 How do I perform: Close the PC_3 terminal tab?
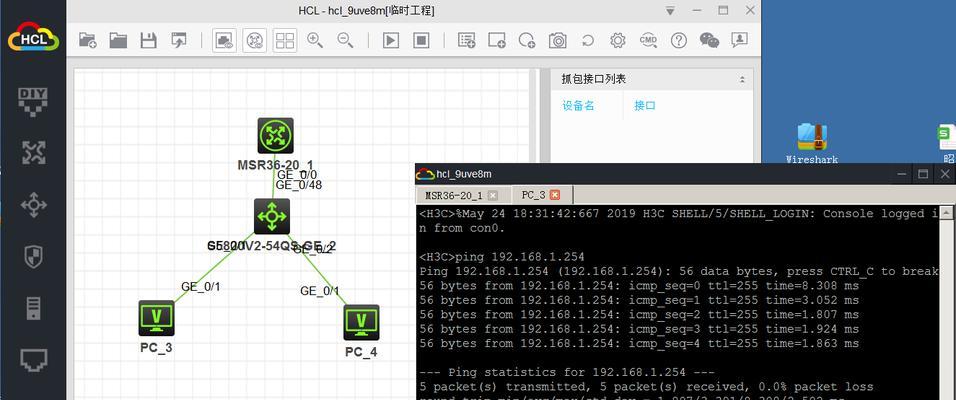click(555, 195)
